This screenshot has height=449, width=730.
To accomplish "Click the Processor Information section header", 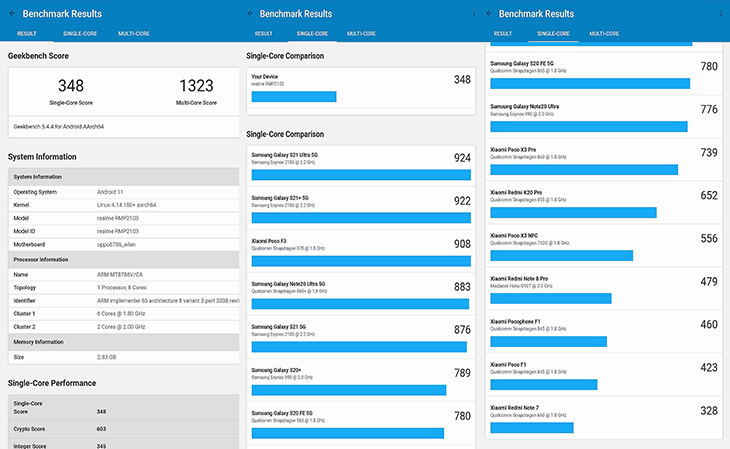I will tap(124, 259).
